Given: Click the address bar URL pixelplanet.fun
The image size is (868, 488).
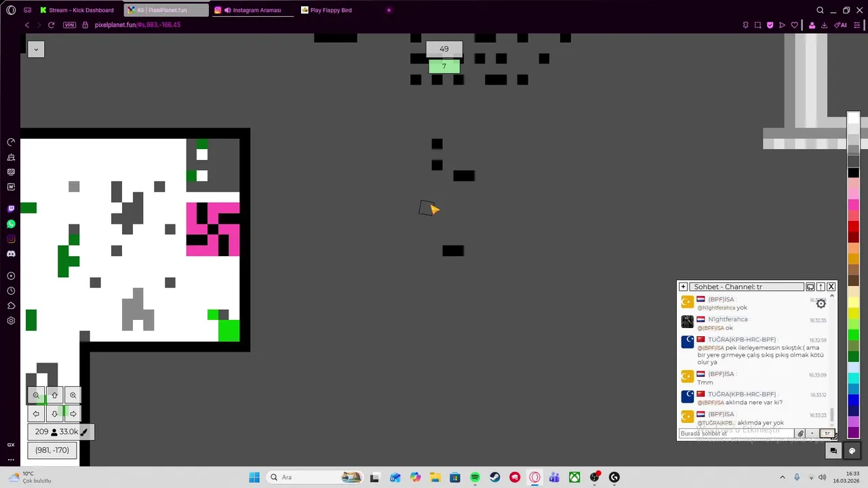Looking at the screenshot, I should click(138, 25).
